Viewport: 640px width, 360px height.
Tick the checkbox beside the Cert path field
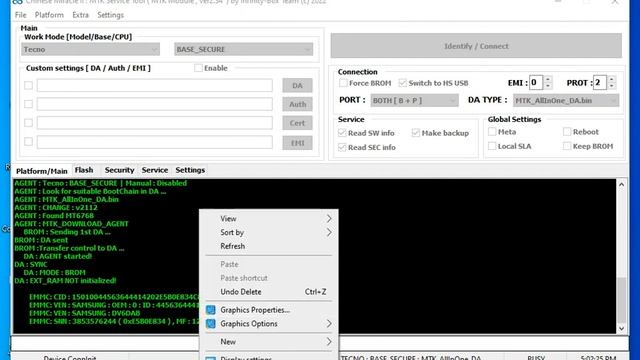[28, 123]
